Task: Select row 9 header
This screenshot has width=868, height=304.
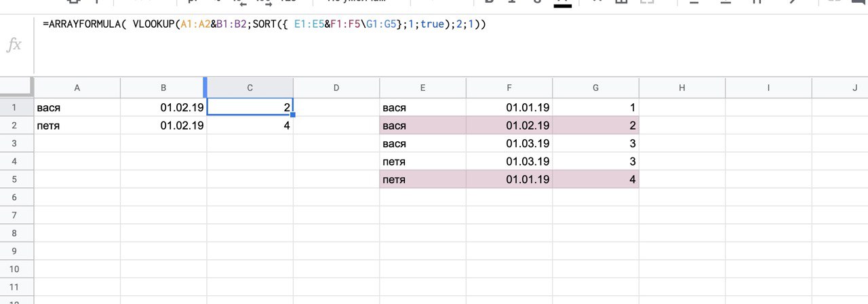Action: (16, 251)
